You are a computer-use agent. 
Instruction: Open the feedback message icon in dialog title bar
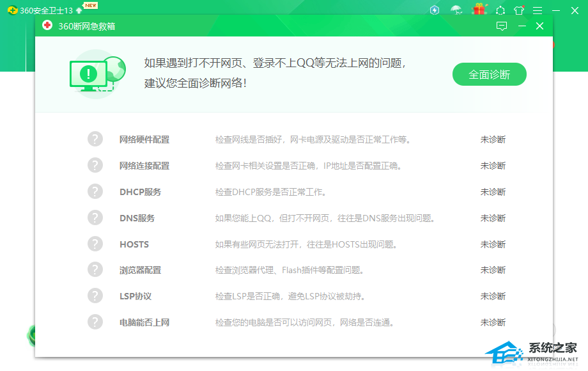tap(502, 26)
